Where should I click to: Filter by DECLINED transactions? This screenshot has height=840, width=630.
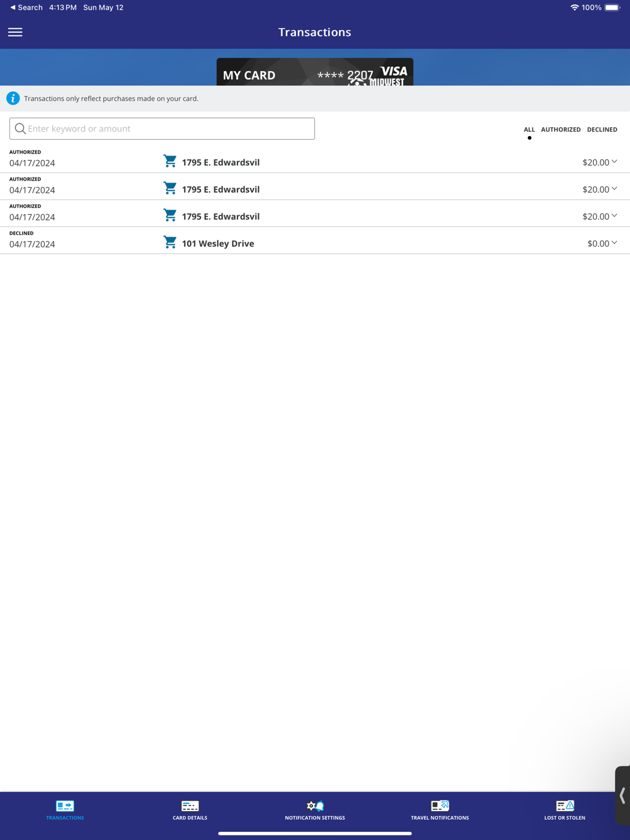(602, 130)
